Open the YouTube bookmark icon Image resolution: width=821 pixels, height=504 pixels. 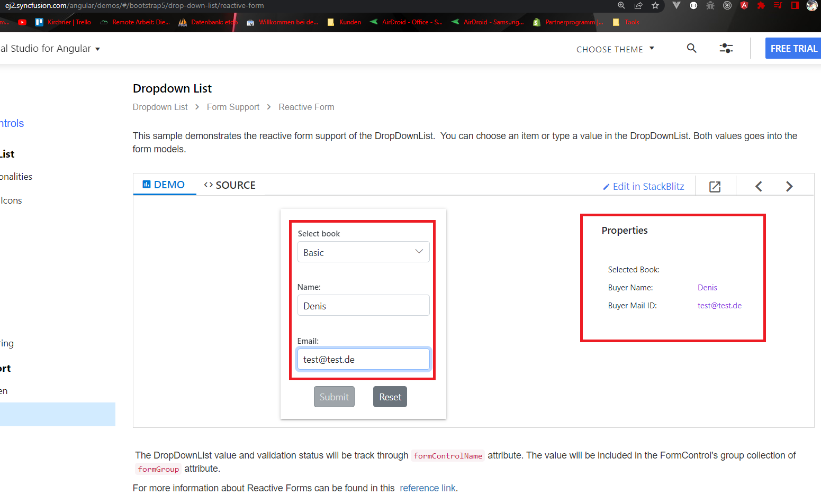[22, 22]
